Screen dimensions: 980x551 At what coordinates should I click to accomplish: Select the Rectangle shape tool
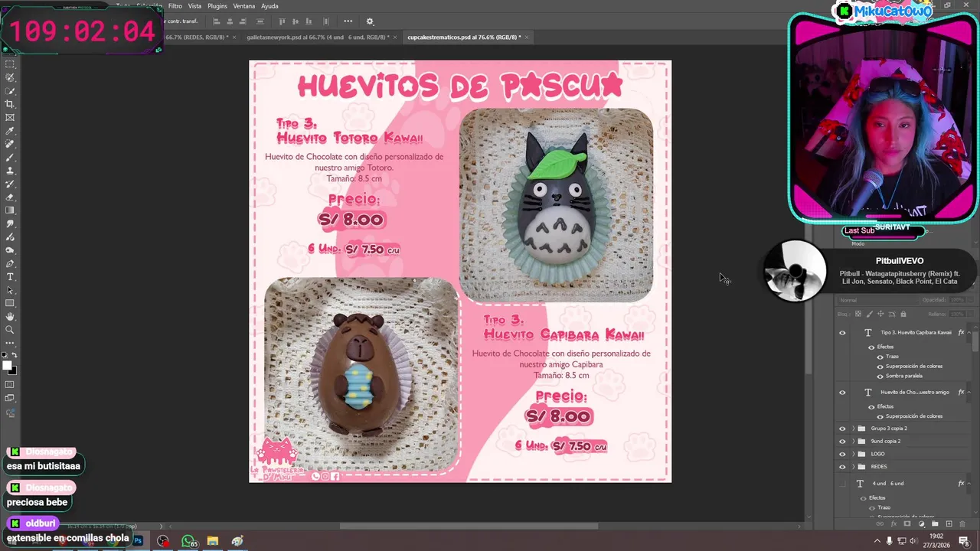coord(10,303)
